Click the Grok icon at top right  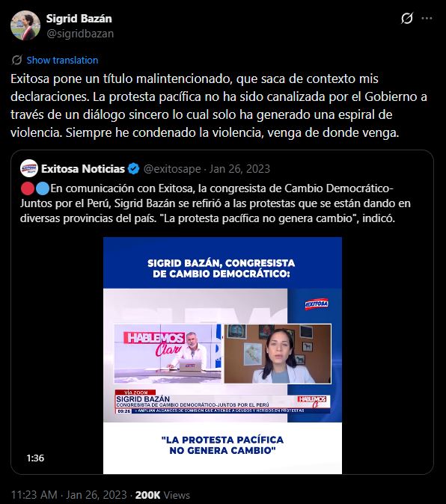[407, 19]
